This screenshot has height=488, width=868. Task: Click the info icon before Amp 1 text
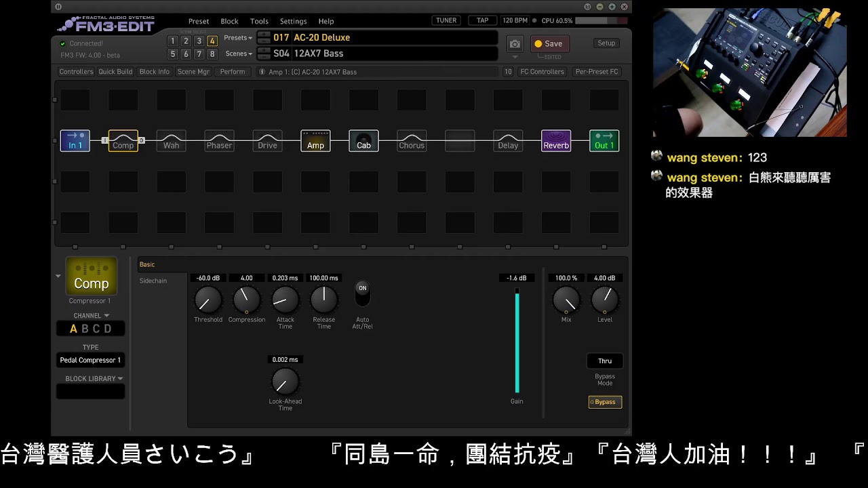(262, 72)
